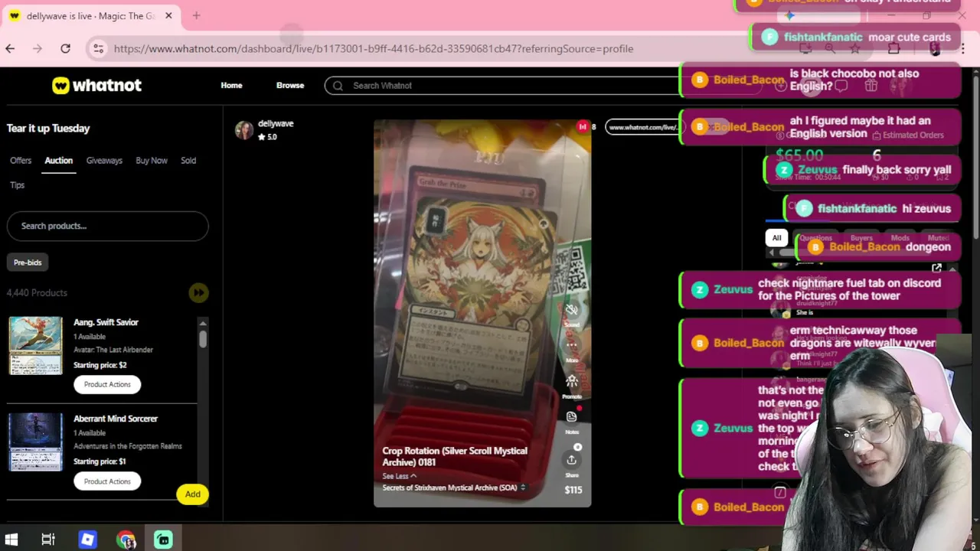Open Product Actions for Aberrant Mind Sorcerer

107,481
